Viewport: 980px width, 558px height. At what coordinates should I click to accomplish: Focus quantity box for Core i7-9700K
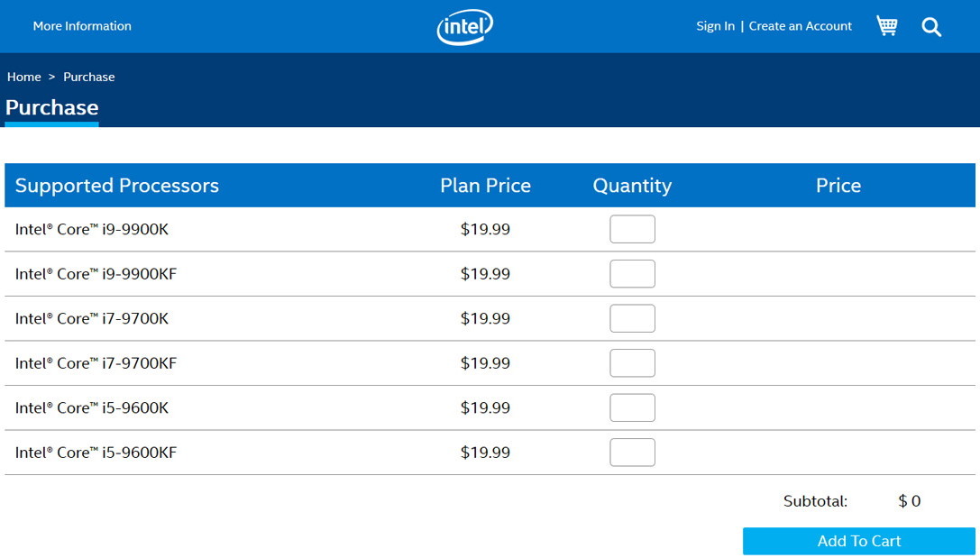632,318
